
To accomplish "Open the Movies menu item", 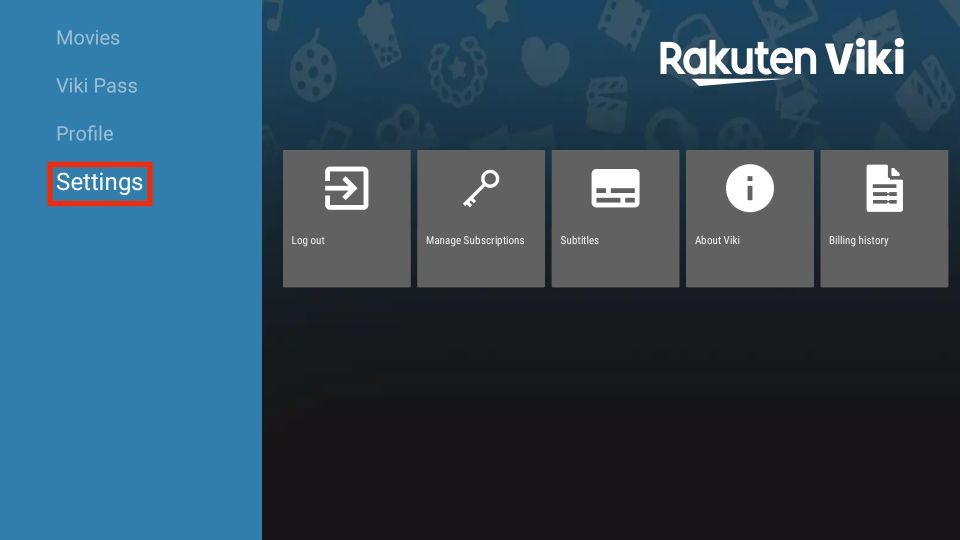I will [x=88, y=37].
